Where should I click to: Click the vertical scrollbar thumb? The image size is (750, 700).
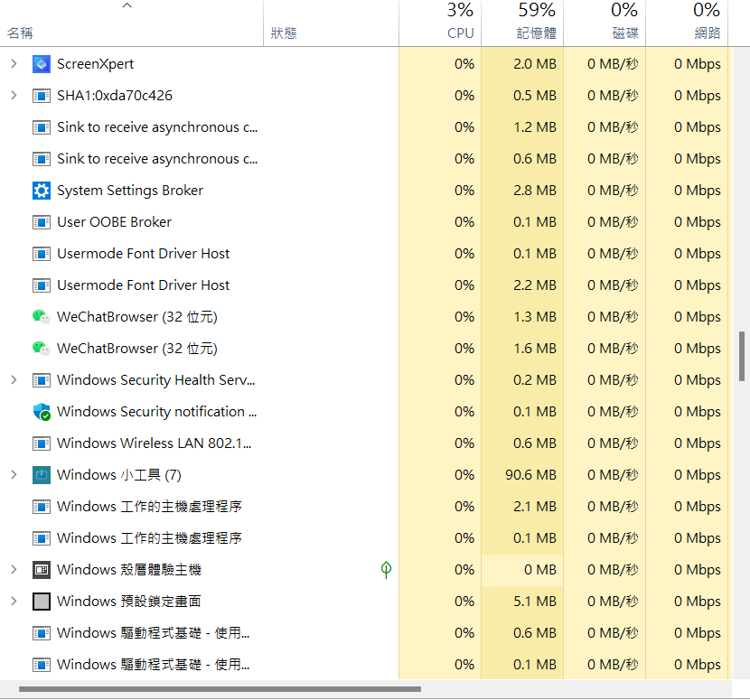[x=741, y=356]
